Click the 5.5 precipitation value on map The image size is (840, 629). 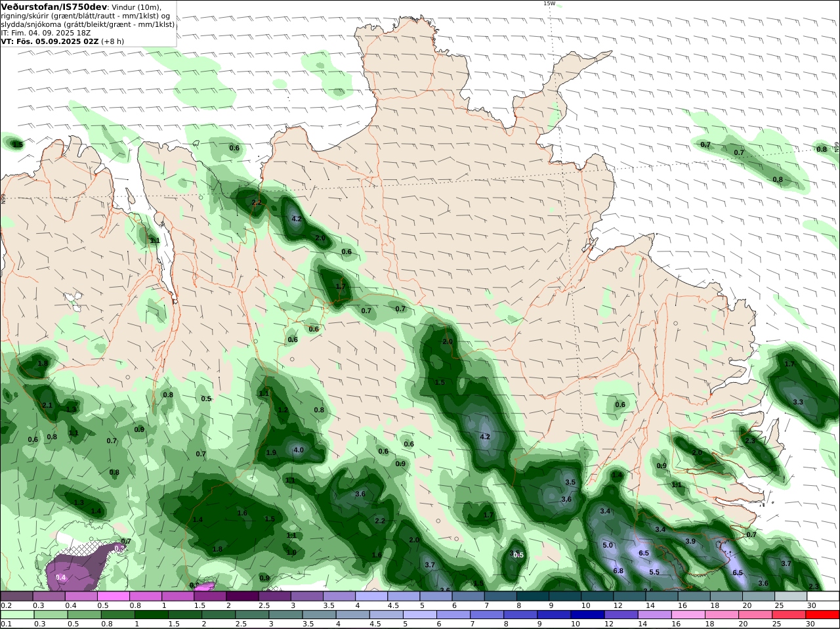[654, 573]
